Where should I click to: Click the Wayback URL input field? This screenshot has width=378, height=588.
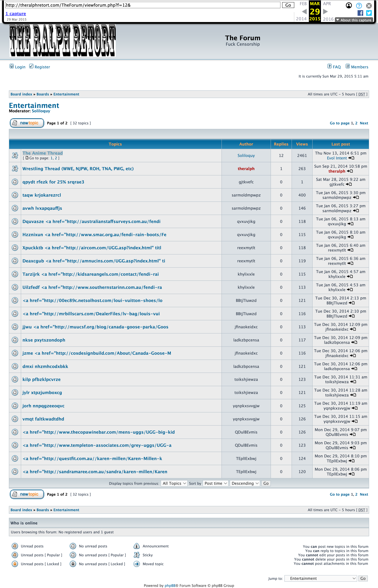(143, 5)
